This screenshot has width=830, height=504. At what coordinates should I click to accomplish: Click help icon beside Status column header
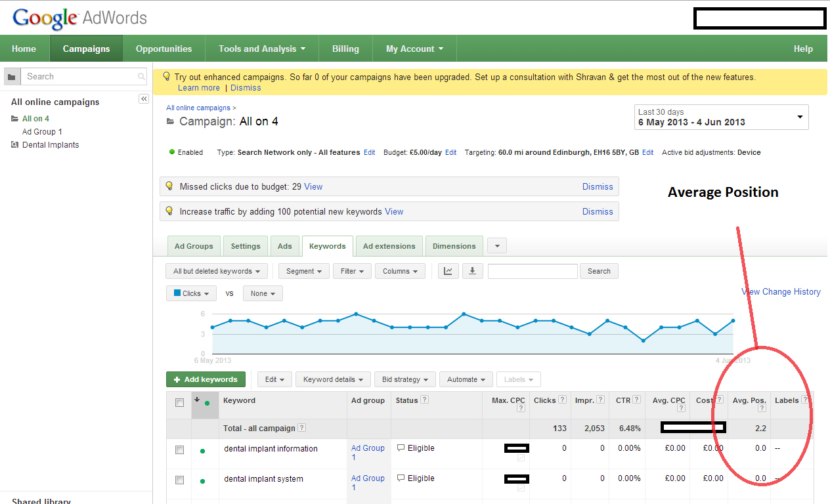point(425,400)
